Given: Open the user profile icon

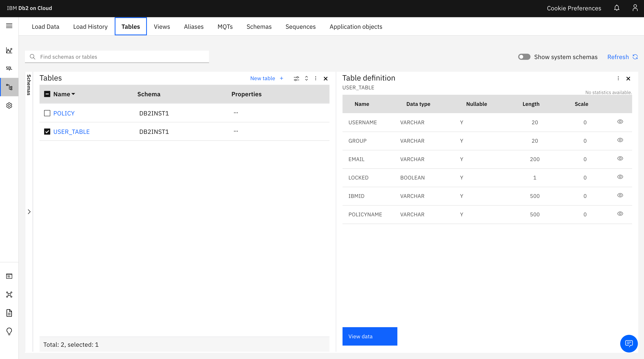Looking at the screenshot, I should click(x=635, y=8).
